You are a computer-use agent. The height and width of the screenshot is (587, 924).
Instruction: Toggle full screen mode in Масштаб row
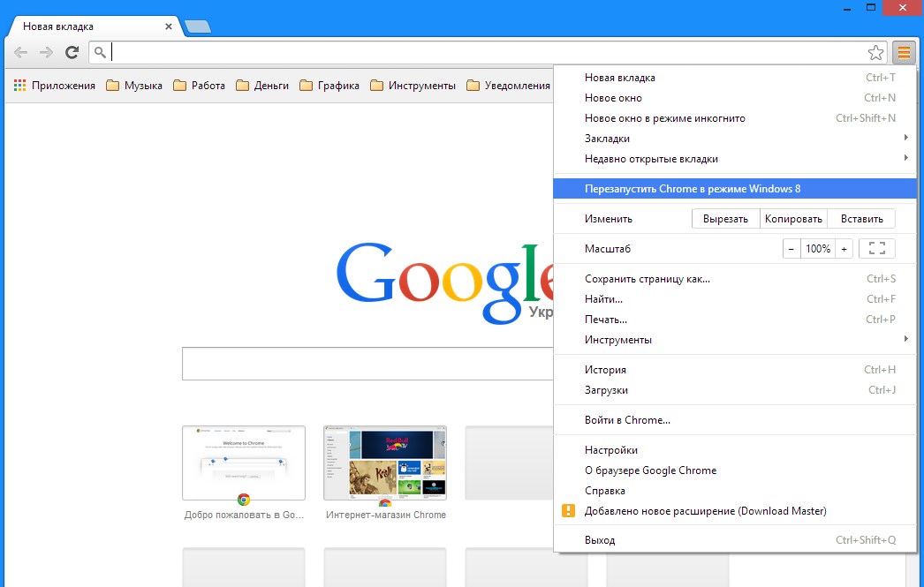pyautogui.click(x=877, y=248)
